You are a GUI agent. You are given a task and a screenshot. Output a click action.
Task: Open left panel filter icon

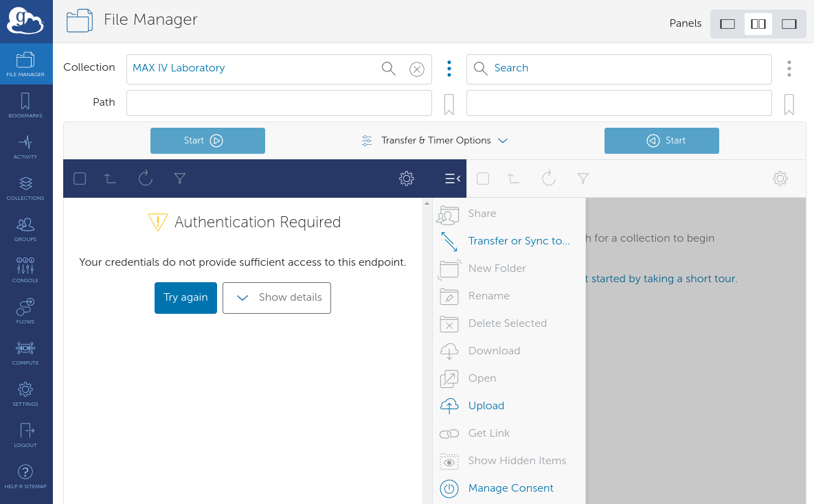tap(180, 179)
